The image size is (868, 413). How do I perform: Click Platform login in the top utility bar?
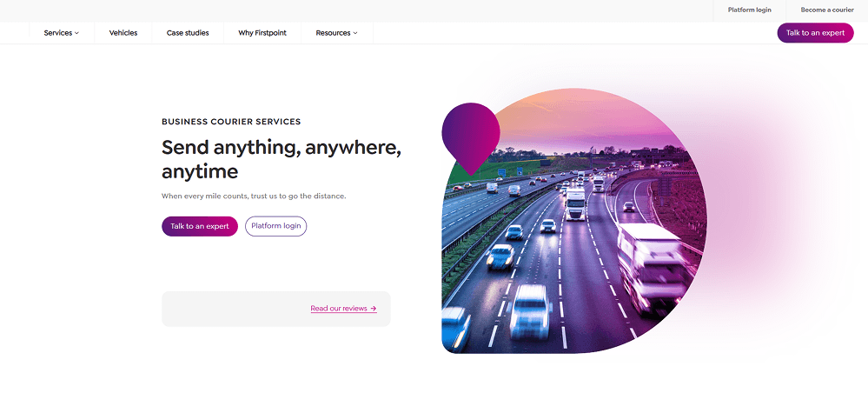750,10
